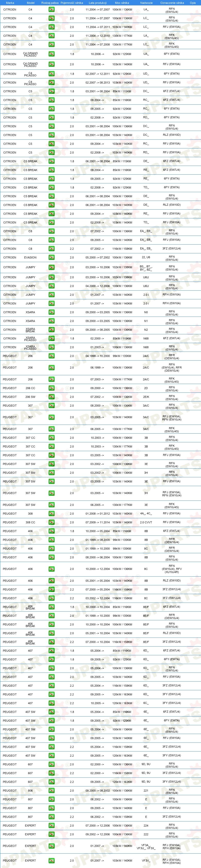Click fuel icon in Xsara Break row
201x868 pixels.
click(x=51, y=330)
